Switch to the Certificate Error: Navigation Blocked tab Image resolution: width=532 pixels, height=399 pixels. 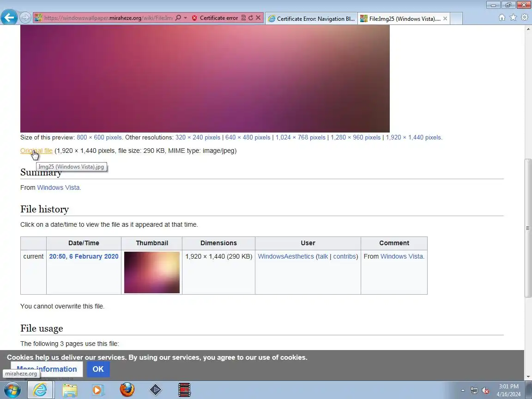tap(311, 18)
